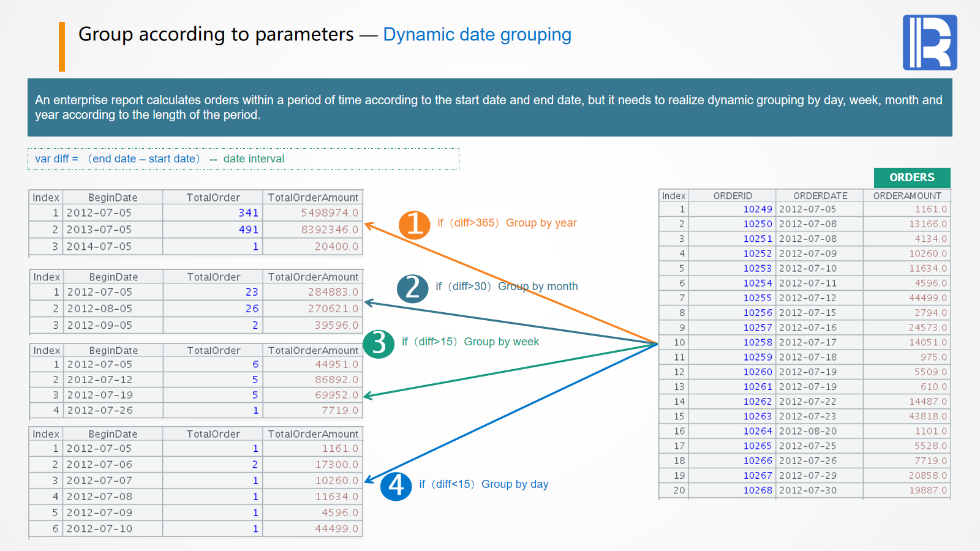Click the orange vertical title accent bar
This screenshot has width=980, height=551.
pos(62,47)
